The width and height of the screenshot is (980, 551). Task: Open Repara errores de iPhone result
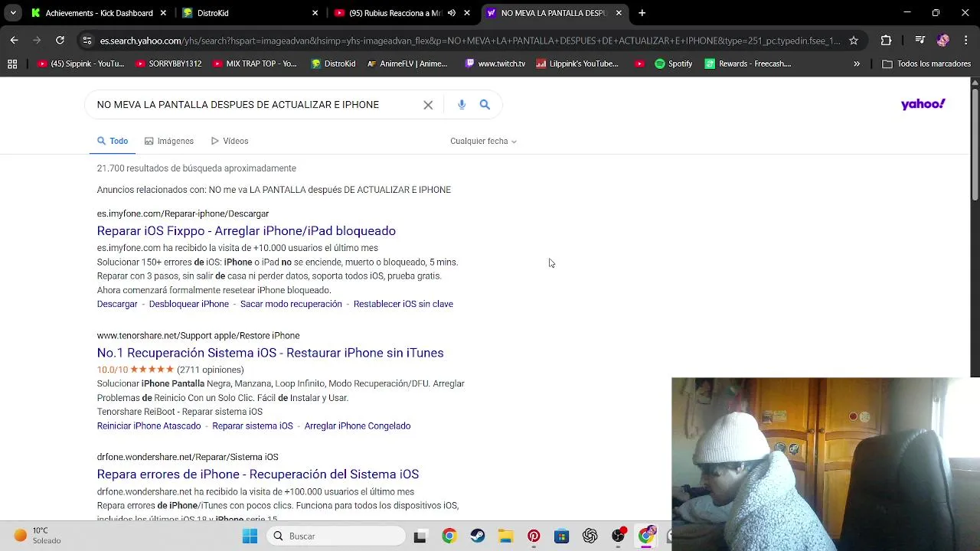(258, 474)
